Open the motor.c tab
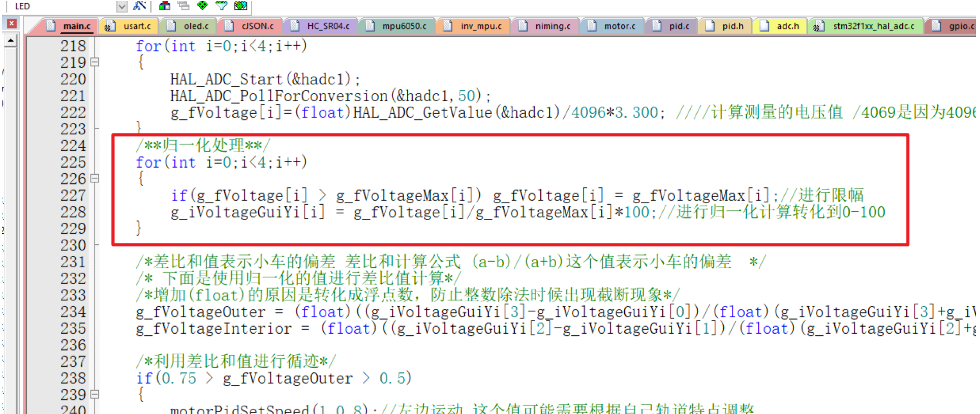 point(612,26)
